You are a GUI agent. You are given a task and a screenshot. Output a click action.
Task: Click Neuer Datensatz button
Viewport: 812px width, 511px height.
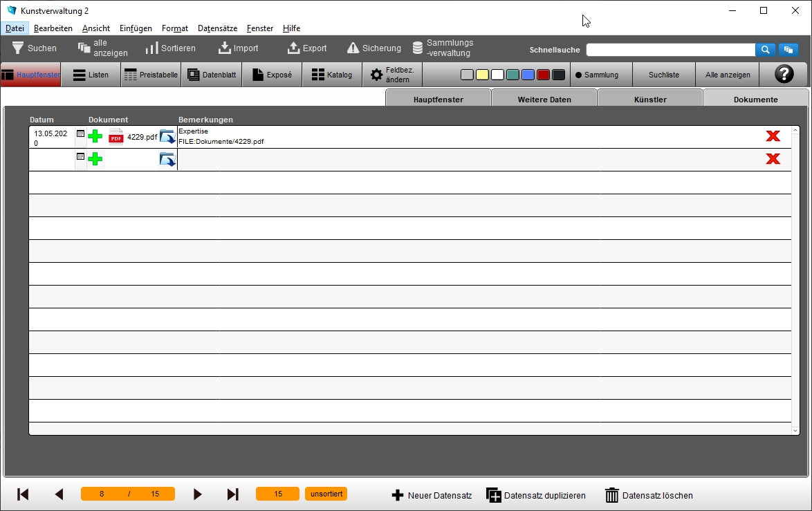[x=432, y=495]
